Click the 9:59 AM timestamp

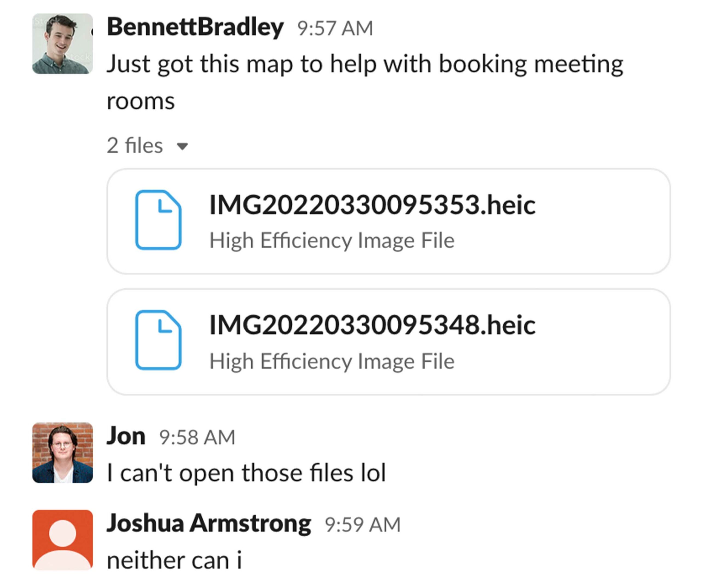click(363, 524)
